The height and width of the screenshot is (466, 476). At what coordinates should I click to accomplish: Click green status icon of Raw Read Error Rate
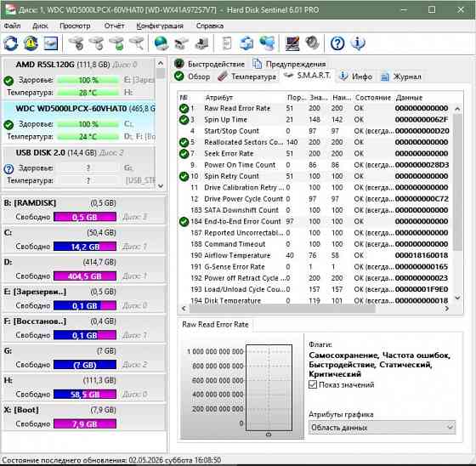pos(184,108)
